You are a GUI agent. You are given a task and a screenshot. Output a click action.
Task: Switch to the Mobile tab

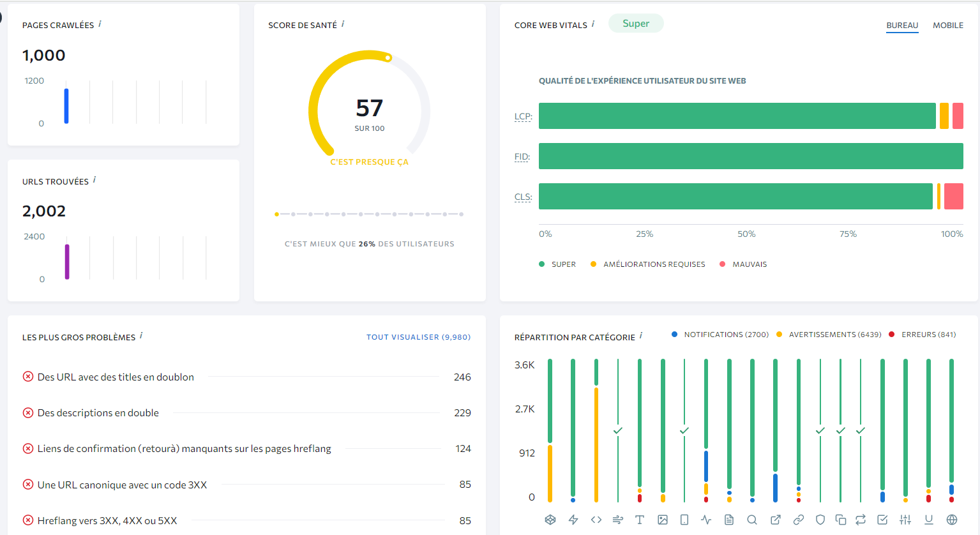tap(948, 26)
